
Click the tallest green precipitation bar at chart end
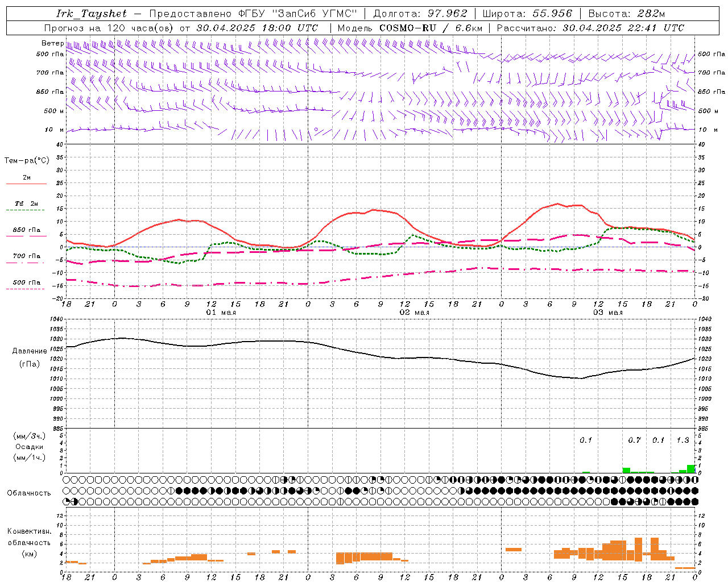(x=691, y=469)
